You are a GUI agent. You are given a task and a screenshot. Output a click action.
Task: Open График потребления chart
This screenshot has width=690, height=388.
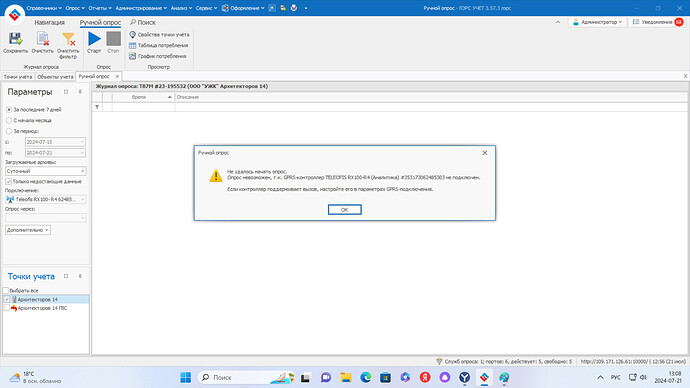[x=158, y=56]
